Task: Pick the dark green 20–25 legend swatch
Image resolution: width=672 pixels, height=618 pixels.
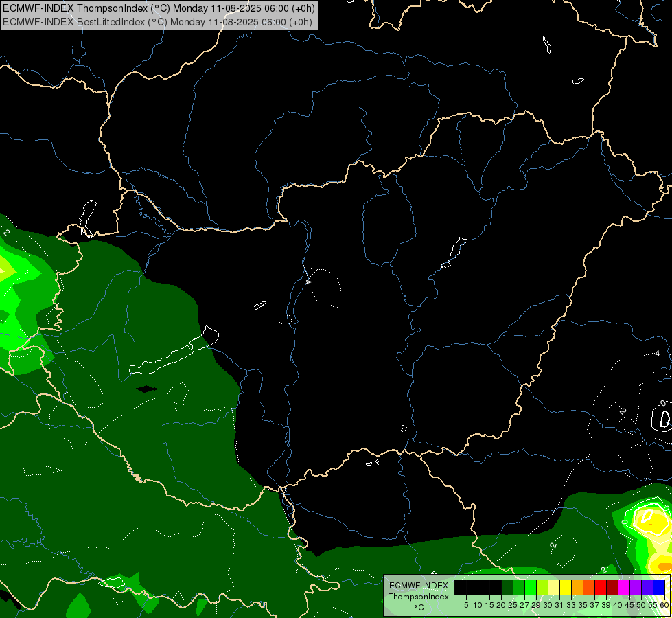Action: [x=507, y=587]
